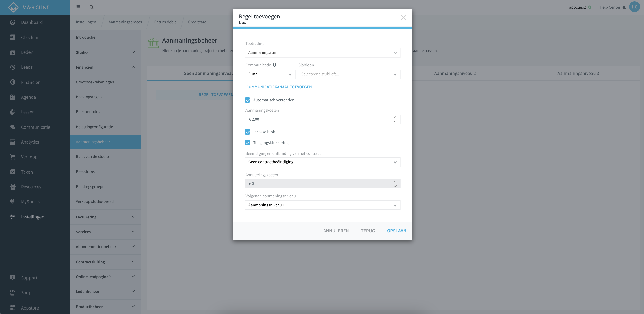Disable the Toegangsblokkering checkbox
Viewport: 644px width, 314px height.
[x=248, y=143]
